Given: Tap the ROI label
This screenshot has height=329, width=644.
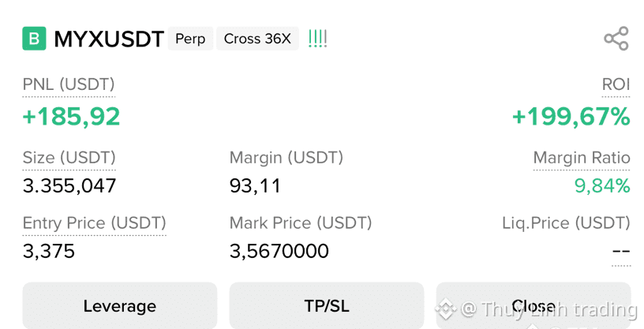Looking at the screenshot, I should point(616,84).
